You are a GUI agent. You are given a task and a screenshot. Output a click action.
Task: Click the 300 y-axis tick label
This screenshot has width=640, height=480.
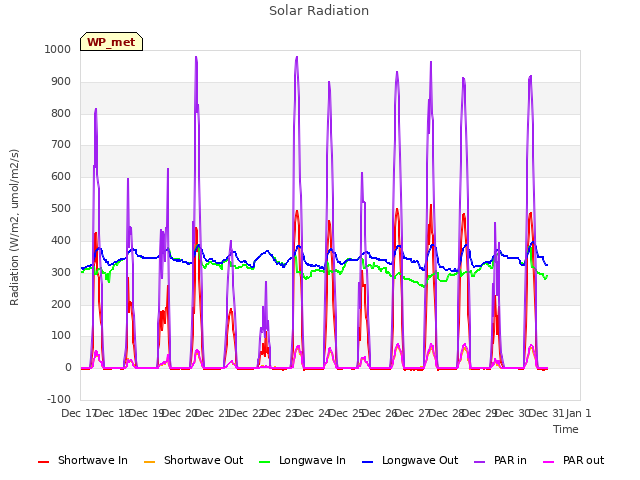[61, 272]
